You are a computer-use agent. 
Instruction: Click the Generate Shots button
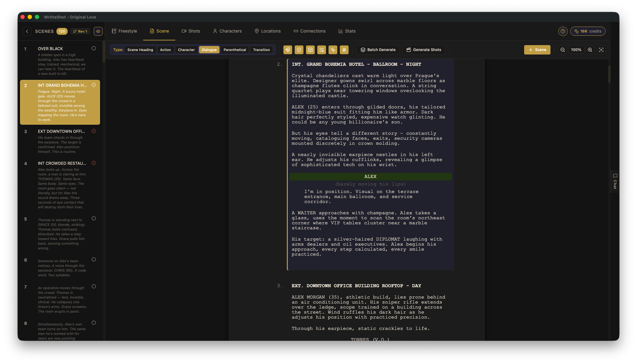pos(424,50)
